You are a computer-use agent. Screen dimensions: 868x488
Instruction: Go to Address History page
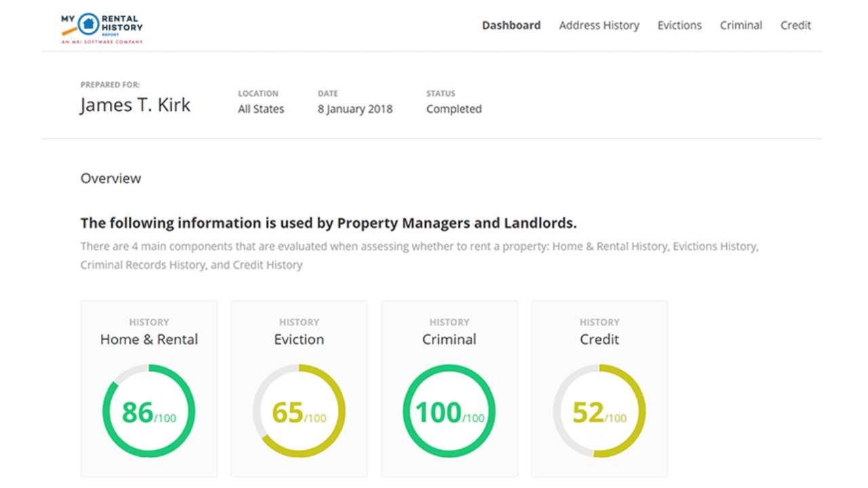pos(599,26)
